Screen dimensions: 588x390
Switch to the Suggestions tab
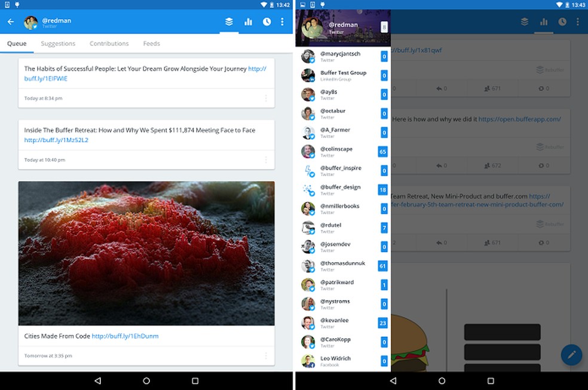(58, 44)
